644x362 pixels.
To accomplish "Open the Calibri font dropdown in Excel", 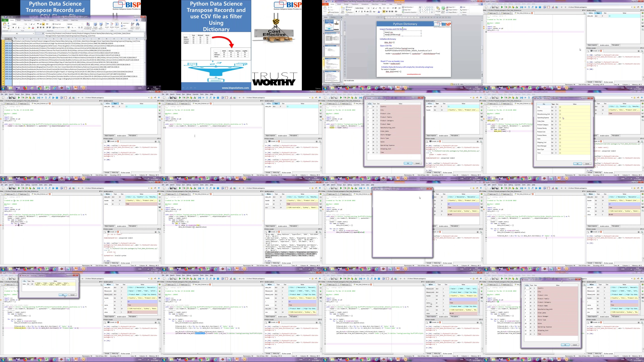I will pos(24,24).
